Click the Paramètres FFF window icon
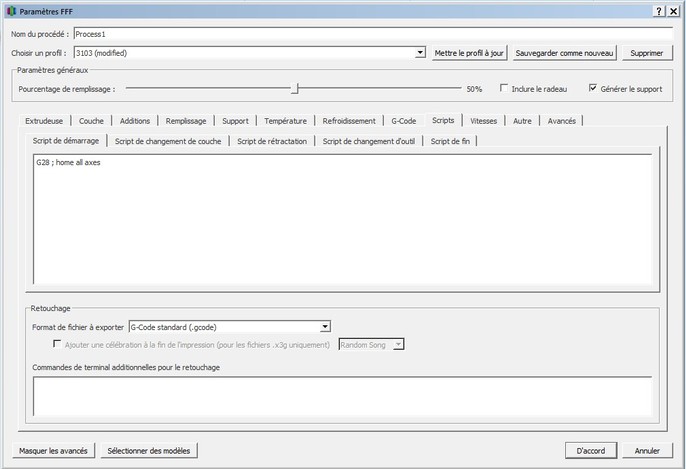Screen dimensions: 686x469 tap(11, 10)
